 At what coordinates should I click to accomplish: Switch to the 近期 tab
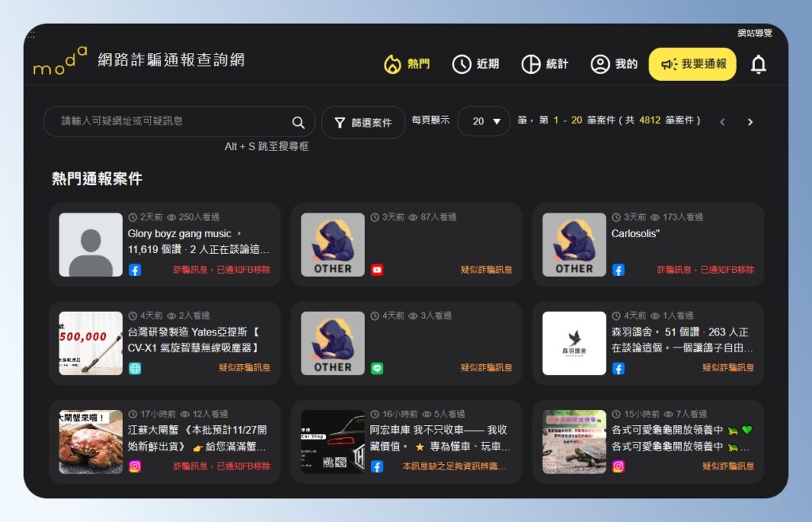(478, 65)
